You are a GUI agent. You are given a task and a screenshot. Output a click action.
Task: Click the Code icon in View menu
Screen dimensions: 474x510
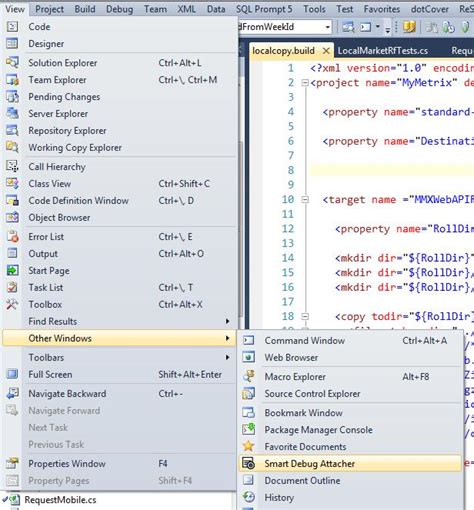pos(12,26)
